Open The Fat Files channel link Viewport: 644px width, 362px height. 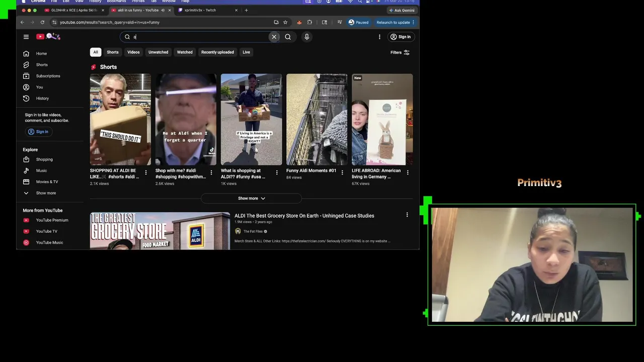click(253, 231)
